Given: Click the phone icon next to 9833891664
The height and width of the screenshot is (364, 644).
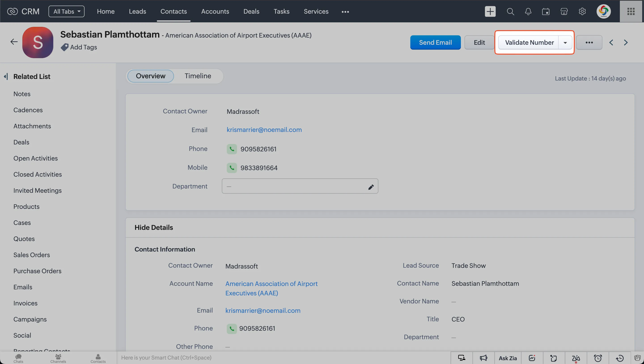Looking at the screenshot, I should pyautogui.click(x=232, y=168).
